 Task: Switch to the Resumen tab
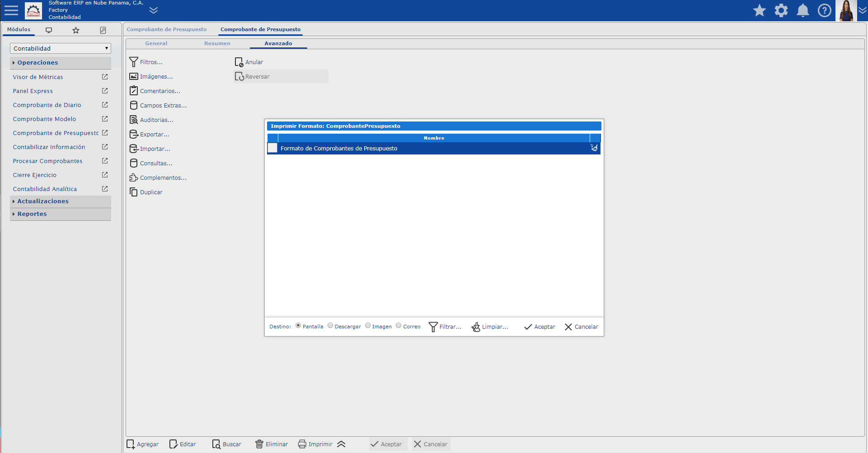coord(217,43)
